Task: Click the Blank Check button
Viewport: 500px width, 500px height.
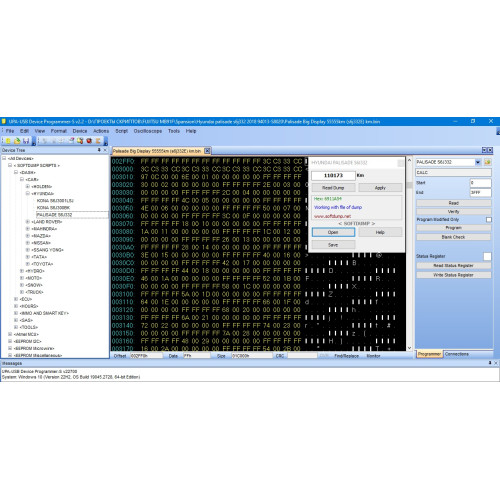Action: pos(453,237)
